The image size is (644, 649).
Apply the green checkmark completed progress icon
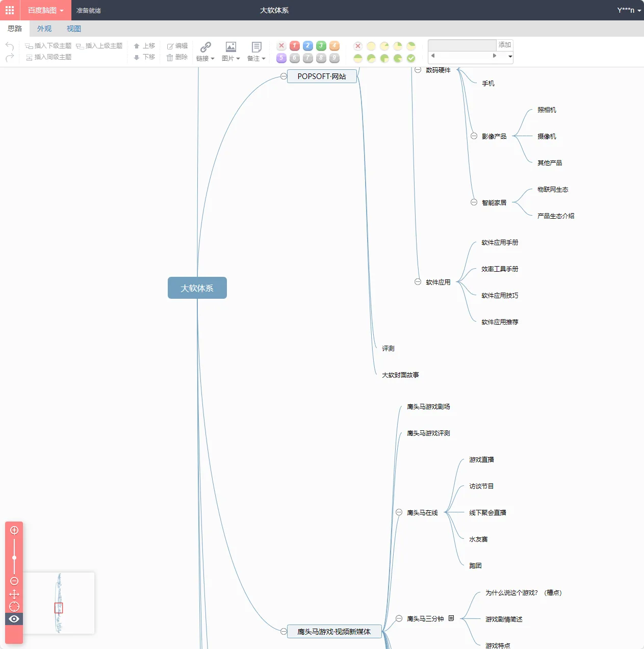click(411, 58)
